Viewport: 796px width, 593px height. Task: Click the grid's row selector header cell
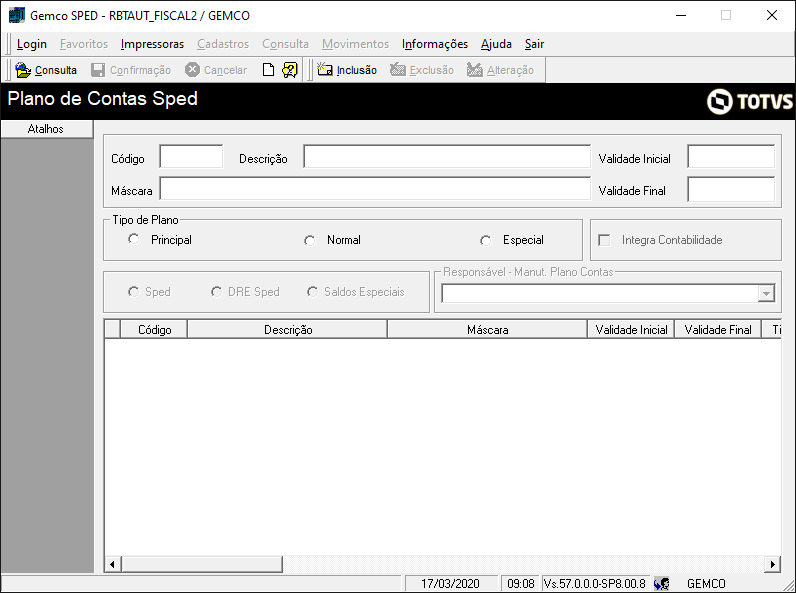point(112,330)
